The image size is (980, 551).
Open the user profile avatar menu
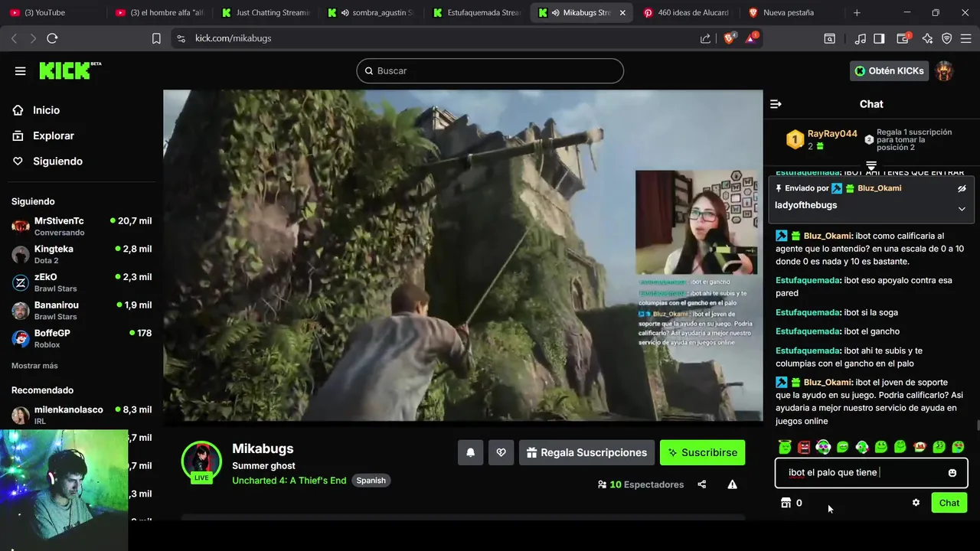tap(945, 71)
